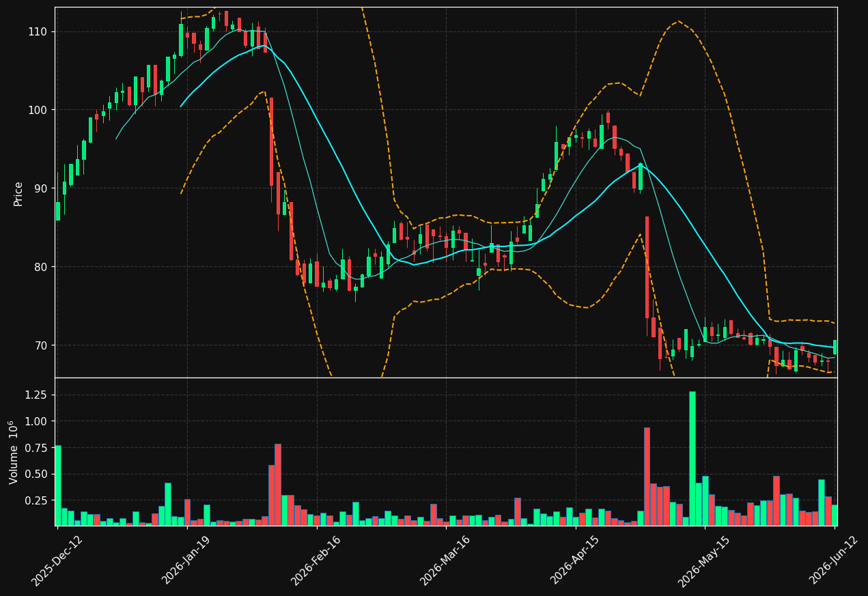
Task: Click the long red candle dropping from 101 to 90
Action: tap(271, 141)
